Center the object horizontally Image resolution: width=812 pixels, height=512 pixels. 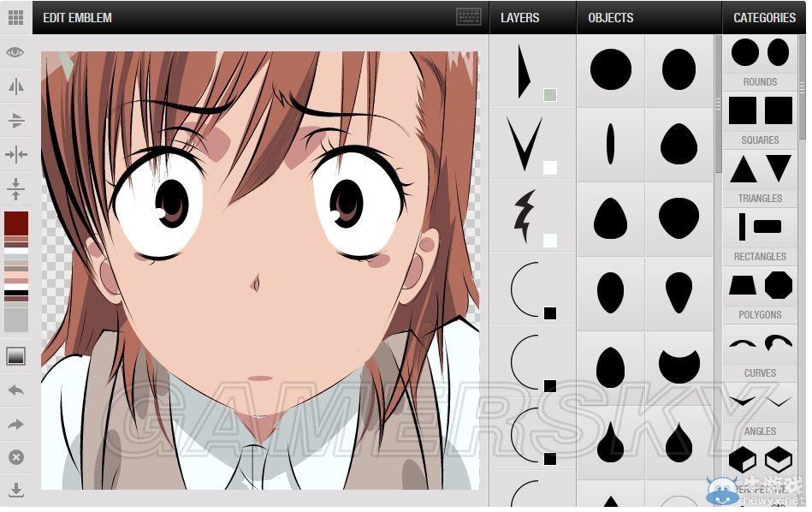coord(15,155)
